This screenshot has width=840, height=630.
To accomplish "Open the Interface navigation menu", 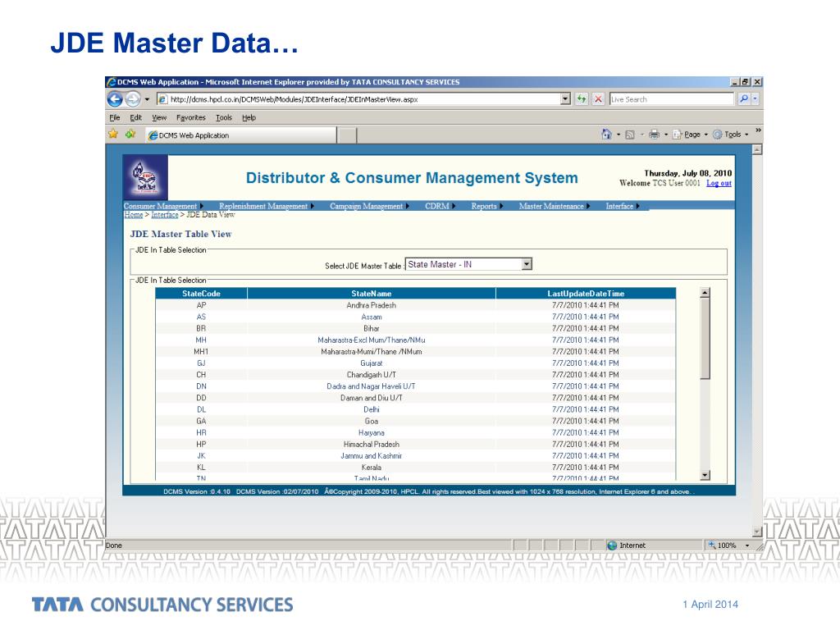I will (623, 206).
